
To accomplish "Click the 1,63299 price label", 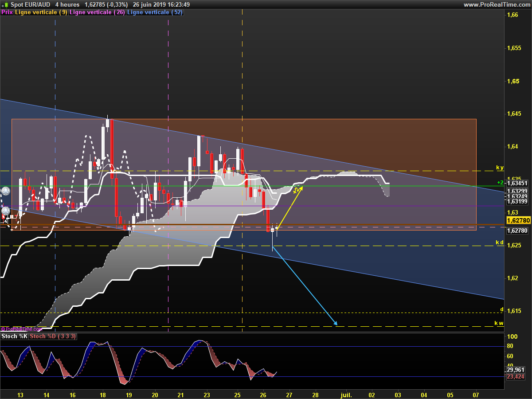I will (x=517, y=191).
